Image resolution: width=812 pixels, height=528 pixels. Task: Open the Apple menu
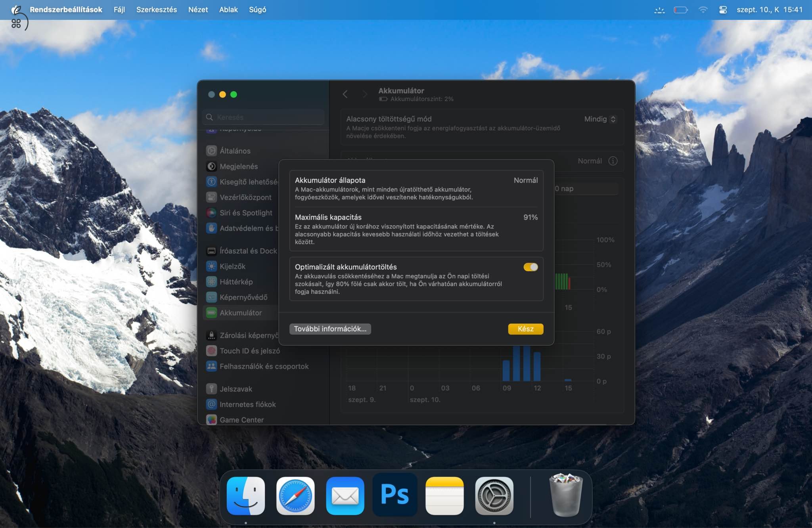[x=16, y=10]
